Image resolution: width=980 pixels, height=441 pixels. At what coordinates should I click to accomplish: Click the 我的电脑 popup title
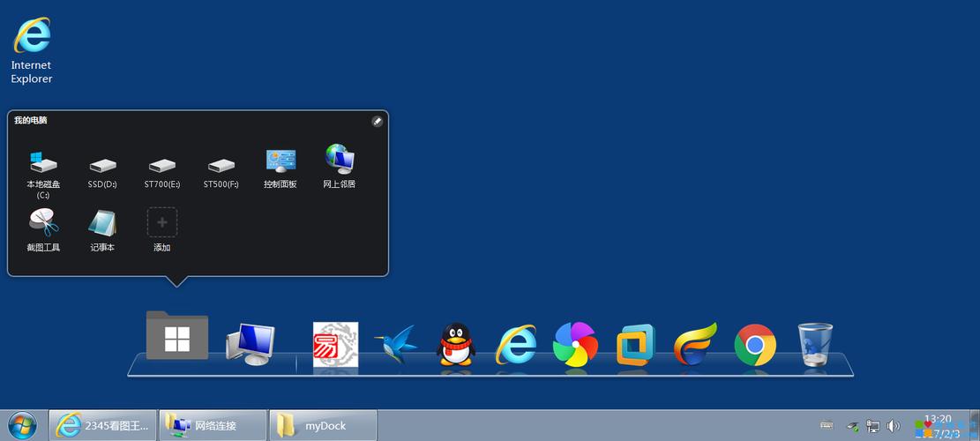[x=31, y=121]
